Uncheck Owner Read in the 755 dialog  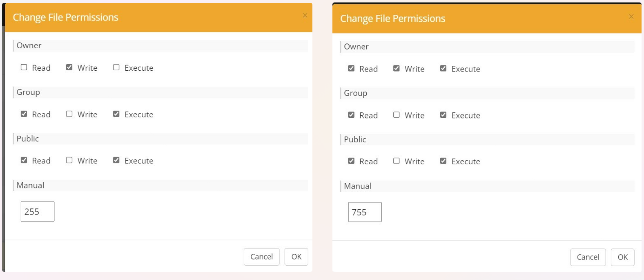click(351, 69)
